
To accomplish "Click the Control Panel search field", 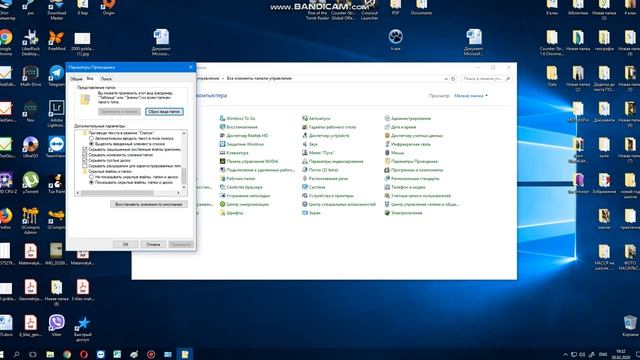I will click(x=486, y=79).
